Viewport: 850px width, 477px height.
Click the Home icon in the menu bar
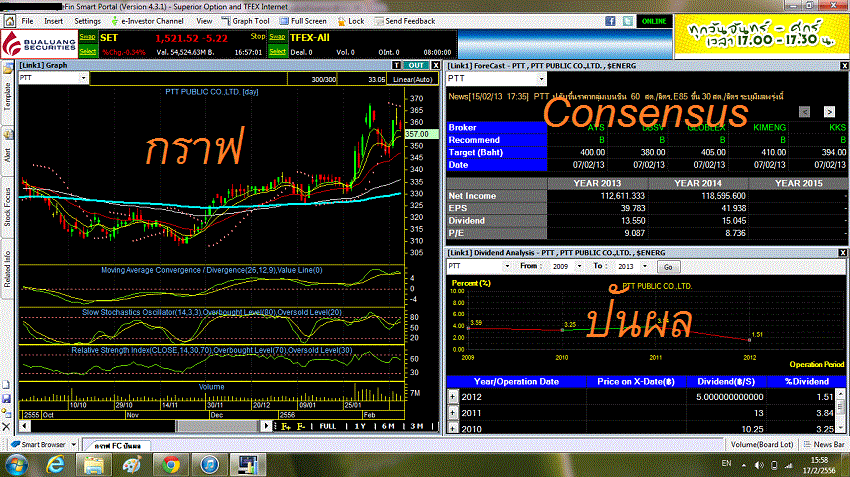[x=9, y=21]
